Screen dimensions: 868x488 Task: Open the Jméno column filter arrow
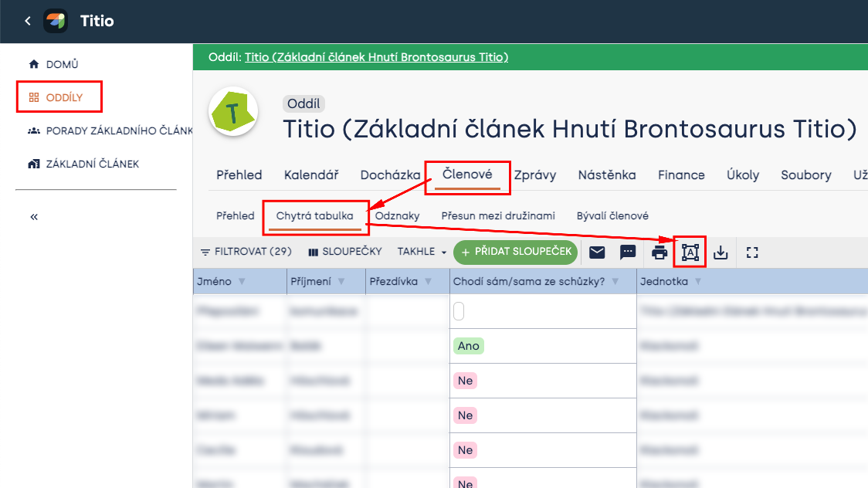[x=242, y=282]
